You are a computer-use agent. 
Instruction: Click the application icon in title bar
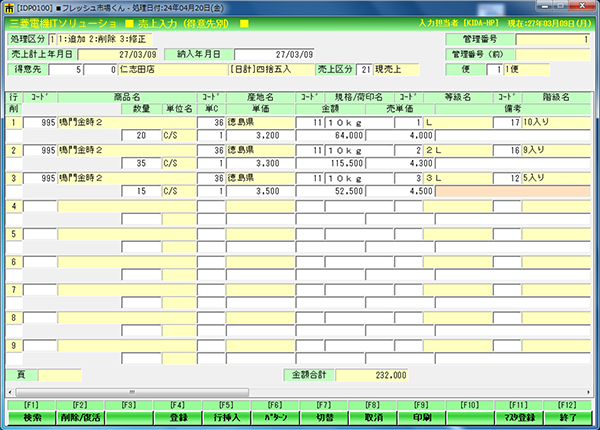pyautogui.click(x=8, y=7)
